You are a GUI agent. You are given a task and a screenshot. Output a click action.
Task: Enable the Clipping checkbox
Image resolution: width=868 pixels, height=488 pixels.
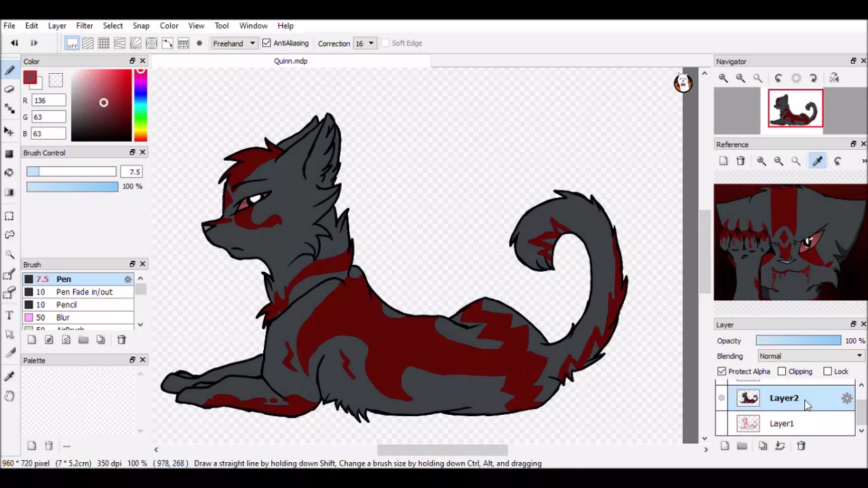coord(782,371)
